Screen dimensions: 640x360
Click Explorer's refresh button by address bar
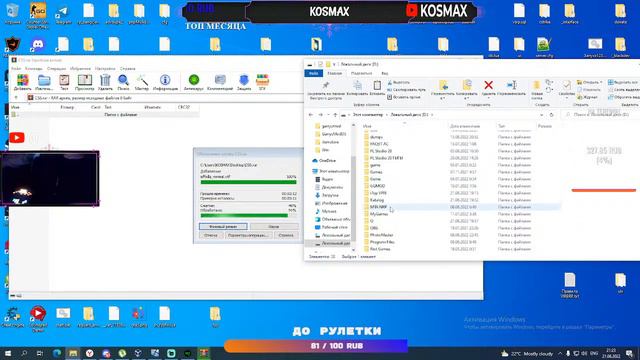(551, 115)
